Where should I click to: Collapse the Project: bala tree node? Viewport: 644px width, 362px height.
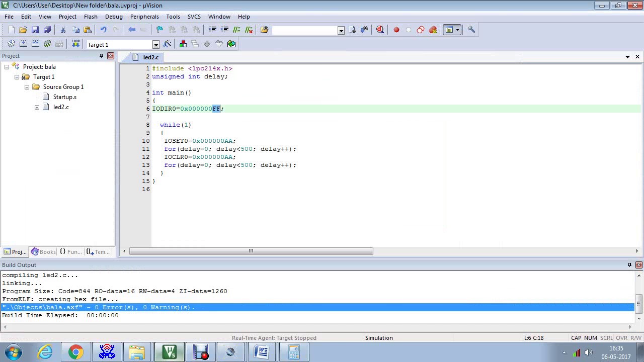click(7, 67)
